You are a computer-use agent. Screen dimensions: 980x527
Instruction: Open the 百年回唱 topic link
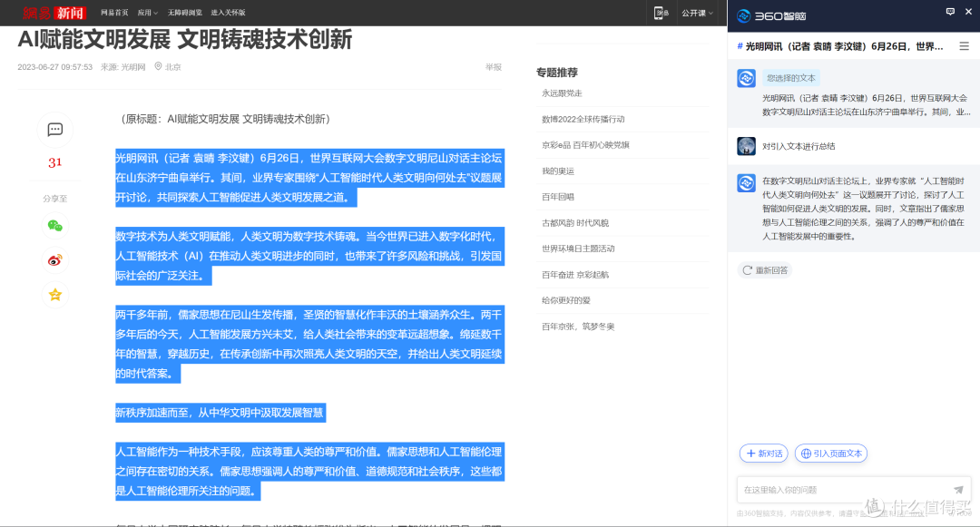pyautogui.click(x=557, y=197)
